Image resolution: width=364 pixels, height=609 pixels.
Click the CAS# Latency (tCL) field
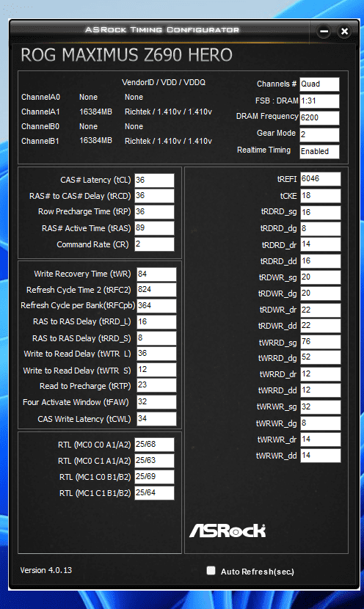(154, 180)
